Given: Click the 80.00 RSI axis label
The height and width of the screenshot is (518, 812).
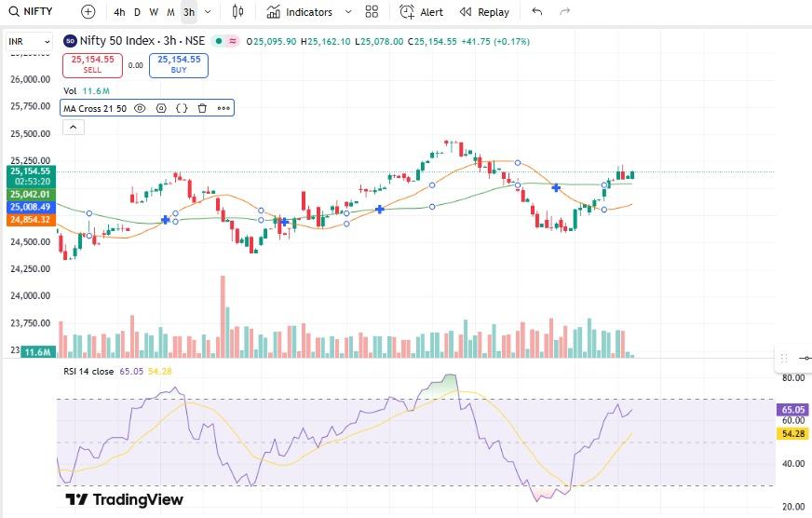Looking at the screenshot, I should click(793, 378).
